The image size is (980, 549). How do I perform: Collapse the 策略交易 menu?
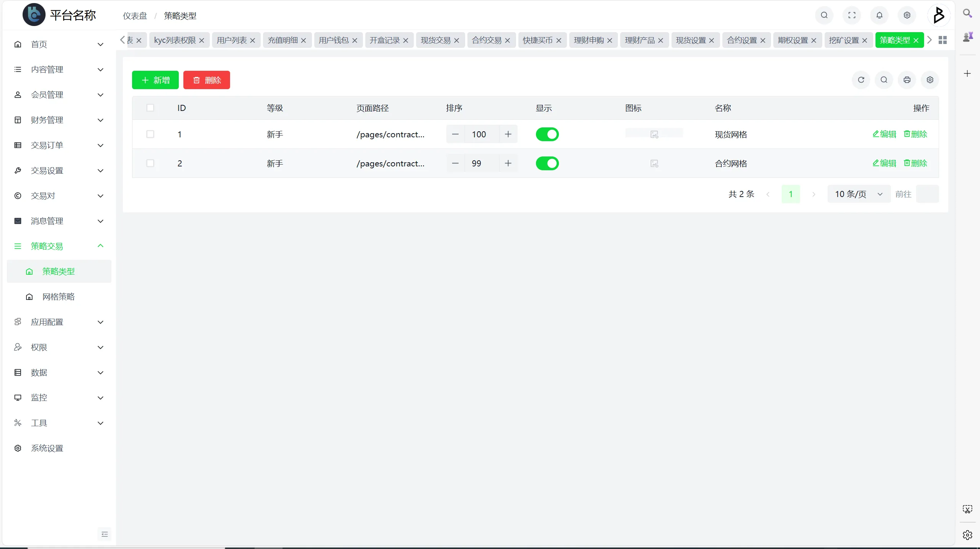[59, 246]
